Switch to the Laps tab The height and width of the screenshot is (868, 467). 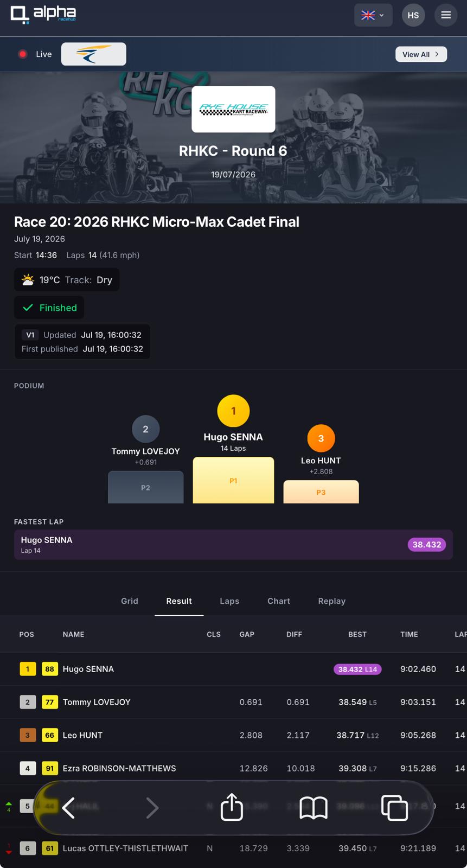click(x=229, y=601)
